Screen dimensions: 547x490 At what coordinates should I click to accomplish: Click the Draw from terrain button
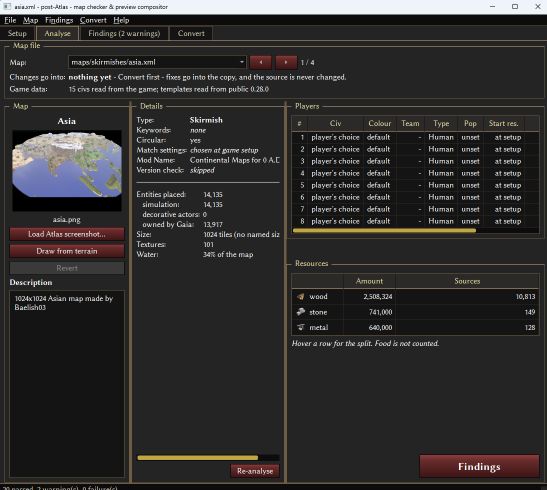pyautogui.click(x=67, y=251)
